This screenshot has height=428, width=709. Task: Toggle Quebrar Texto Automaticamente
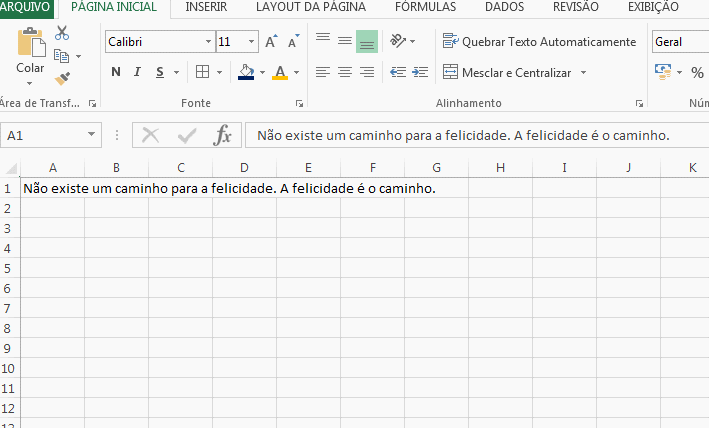coord(539,42)
